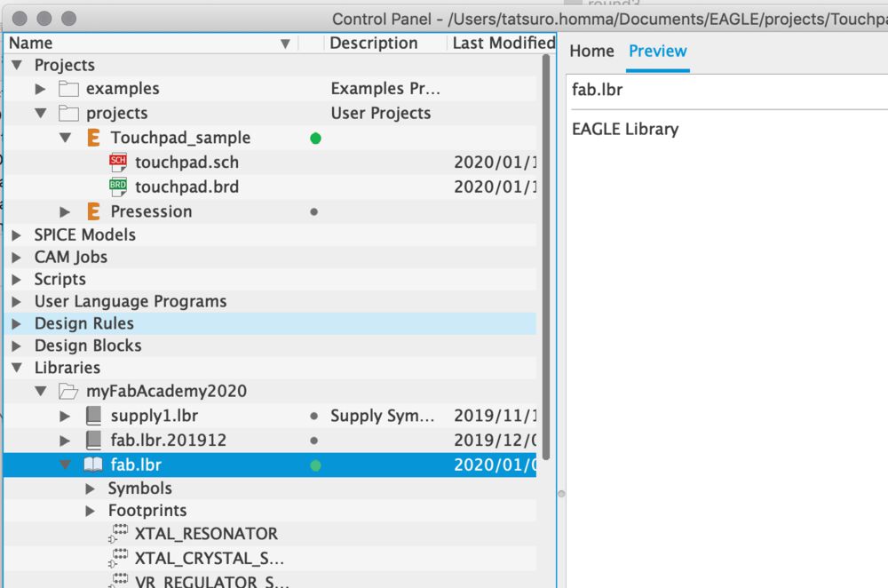Image resolution: width=888 pixels, height=588 pixels.
Task: Select the CAM Jobs row
Action: (x=270, y=258)
